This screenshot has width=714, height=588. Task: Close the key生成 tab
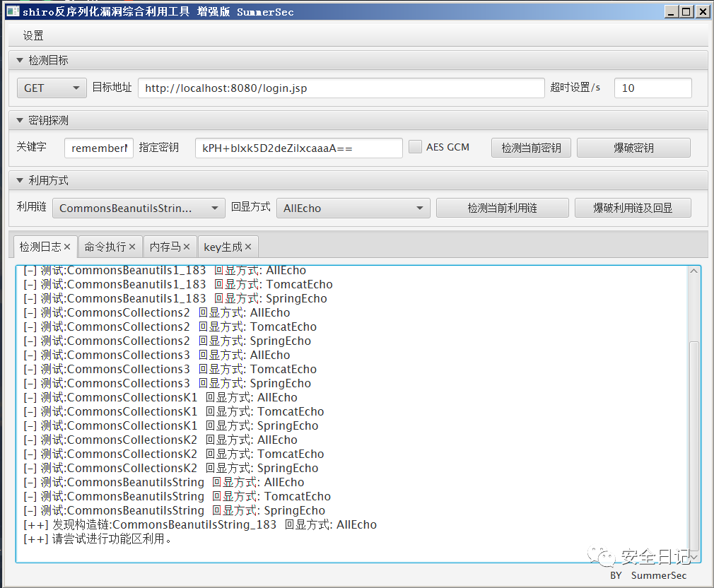[x=248, y=247]
